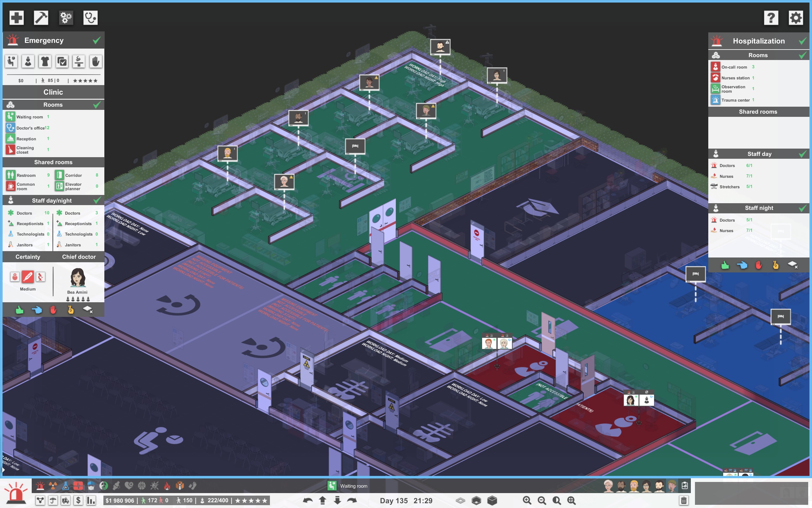Open the Hospitalization panel header
Image resolution: width=812 pixels, height=508 pixels.
coord(759,41)
